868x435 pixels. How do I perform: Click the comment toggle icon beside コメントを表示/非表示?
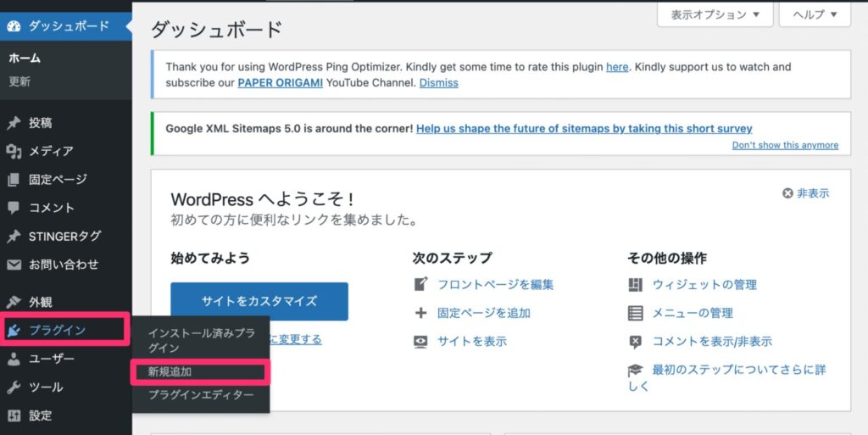pos(636,342)
